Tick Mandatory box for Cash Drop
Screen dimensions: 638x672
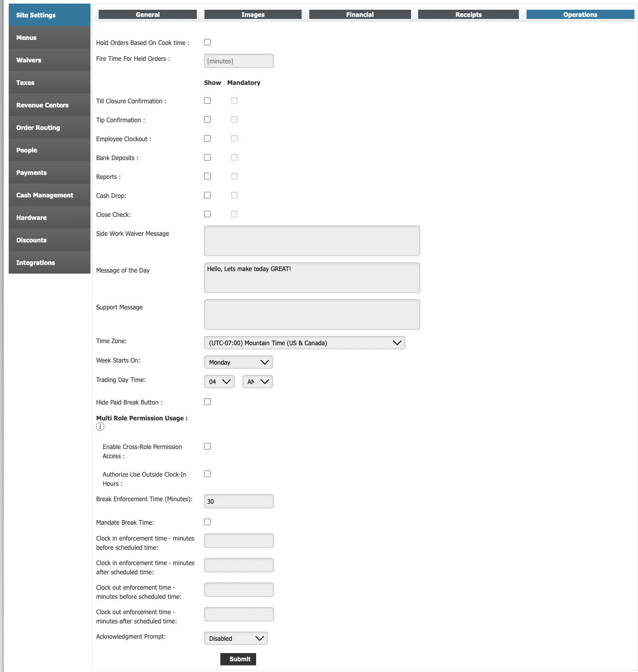(x=234, y=195)
